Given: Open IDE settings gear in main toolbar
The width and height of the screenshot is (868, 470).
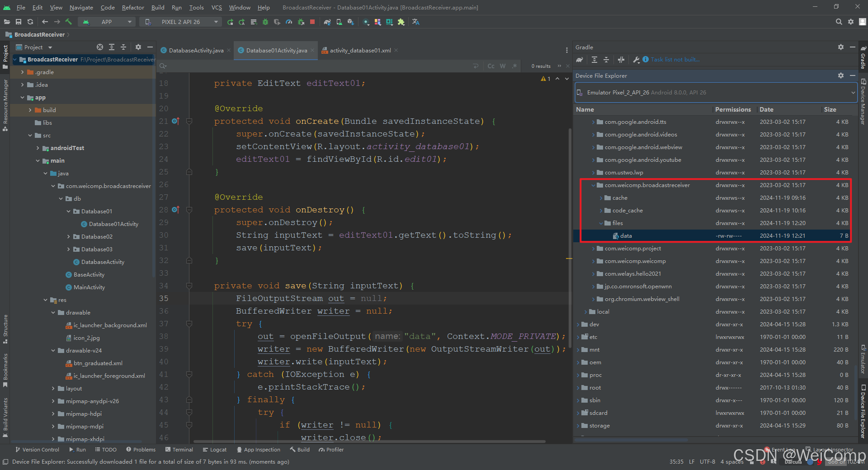Looking at the screenshot, I should point(851,22).
